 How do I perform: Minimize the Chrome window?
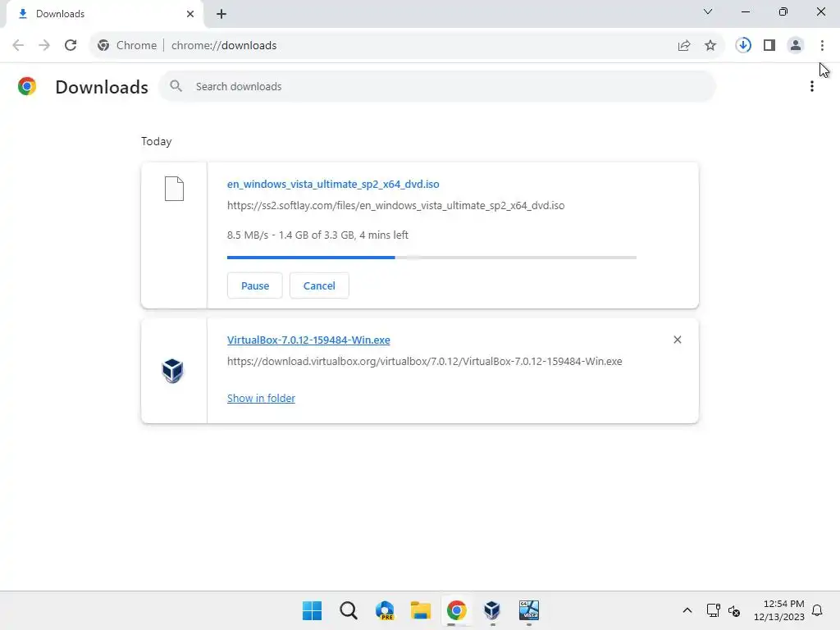coord(745,11)
